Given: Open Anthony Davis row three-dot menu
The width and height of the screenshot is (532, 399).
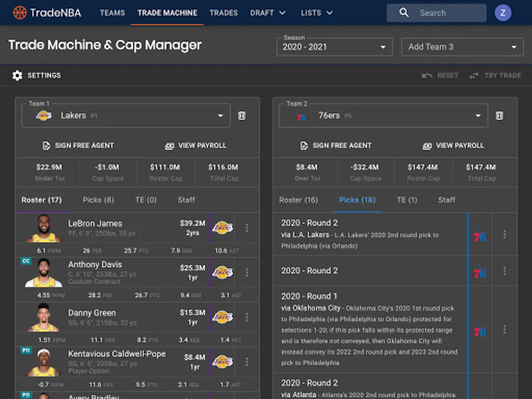Looking at the screenshot, I should 247,273.
